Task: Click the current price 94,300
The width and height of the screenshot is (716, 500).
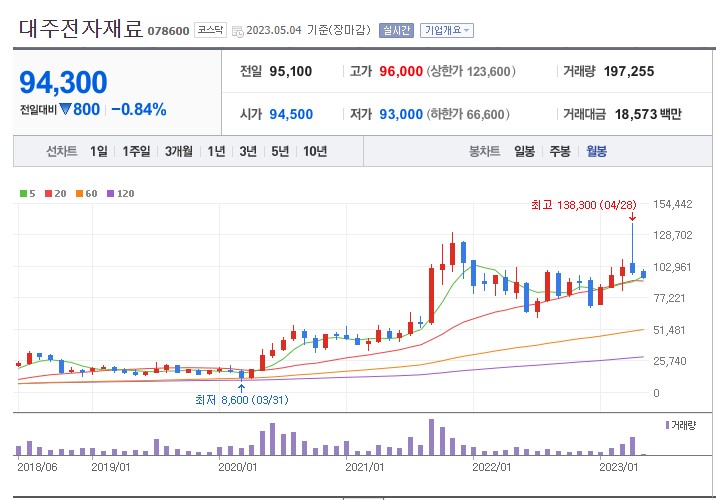Action: pyautogui.click(x=63, y=83)
